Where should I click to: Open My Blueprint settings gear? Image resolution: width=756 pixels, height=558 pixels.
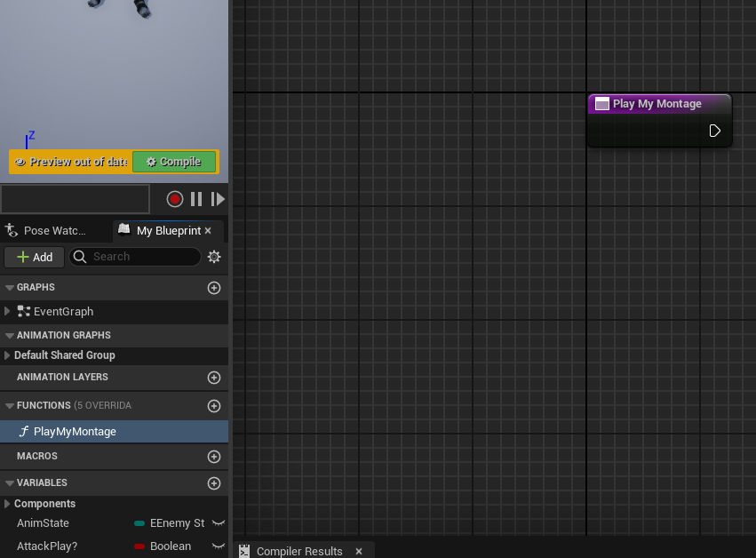[214, 257]
